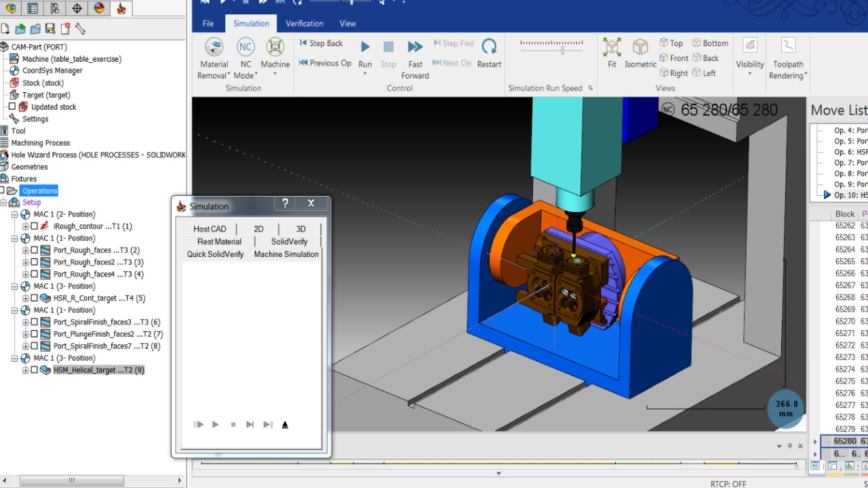Screen dimensions: 868x488
Task: Switch to Isometric view
Action: point(640,47)
